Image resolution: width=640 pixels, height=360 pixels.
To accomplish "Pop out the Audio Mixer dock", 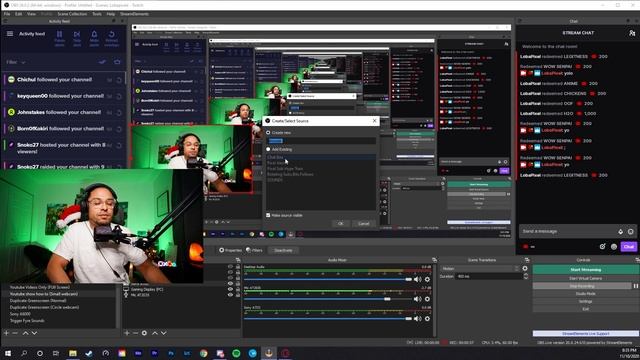I will (434, 260).
